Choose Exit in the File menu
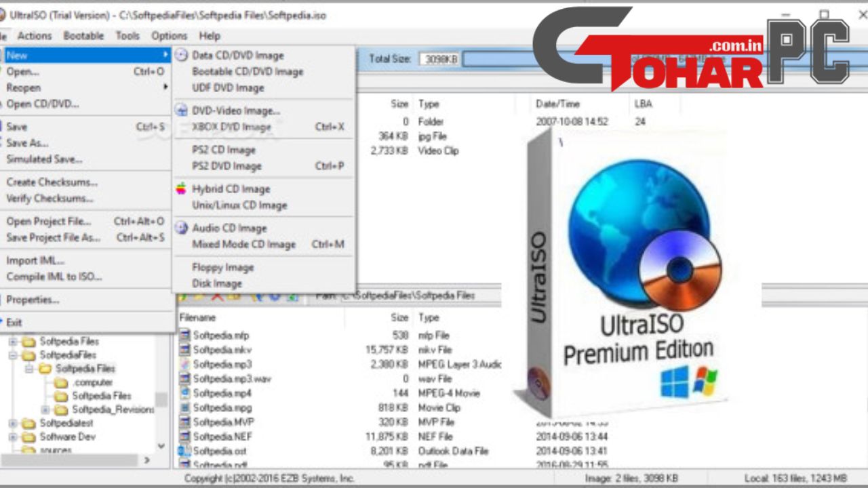 [85, 323]
